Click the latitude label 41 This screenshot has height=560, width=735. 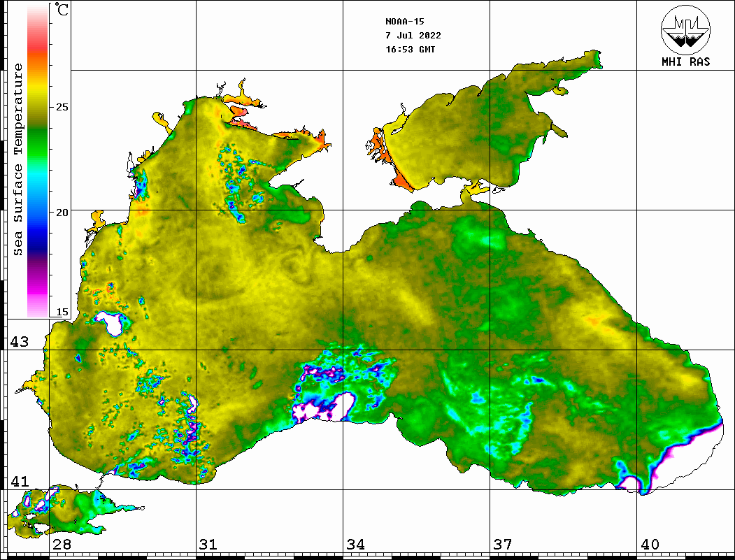19,481
